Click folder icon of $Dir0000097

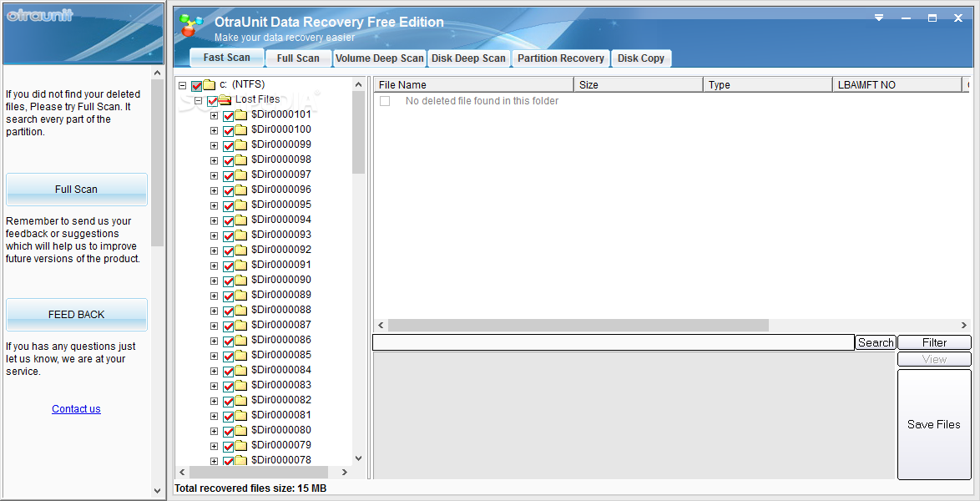241,175
